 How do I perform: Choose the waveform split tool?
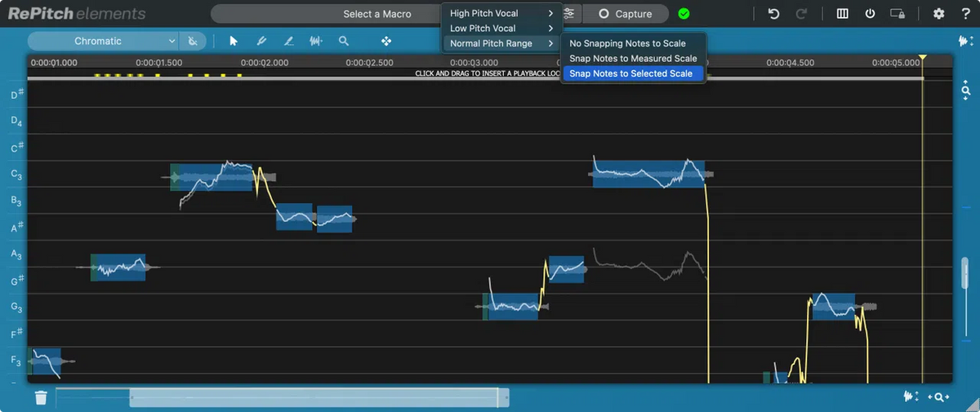316,41
